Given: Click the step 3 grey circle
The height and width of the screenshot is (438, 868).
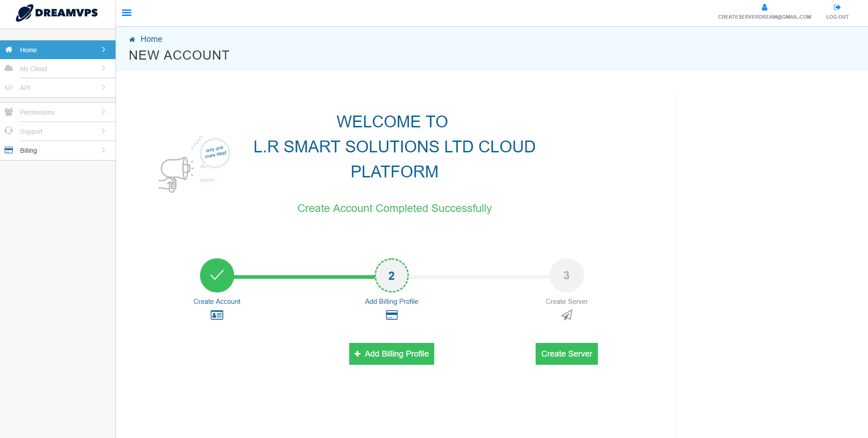Looking at the screenshot, I should pos(567,275).
